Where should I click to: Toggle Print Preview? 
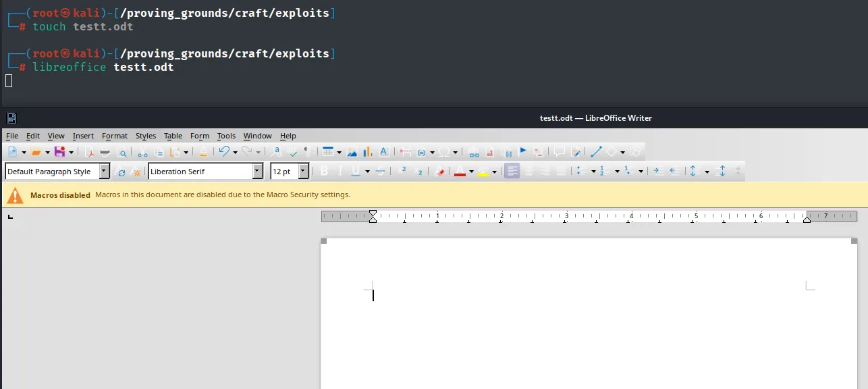pyautogui.click(x=122, y=152)
